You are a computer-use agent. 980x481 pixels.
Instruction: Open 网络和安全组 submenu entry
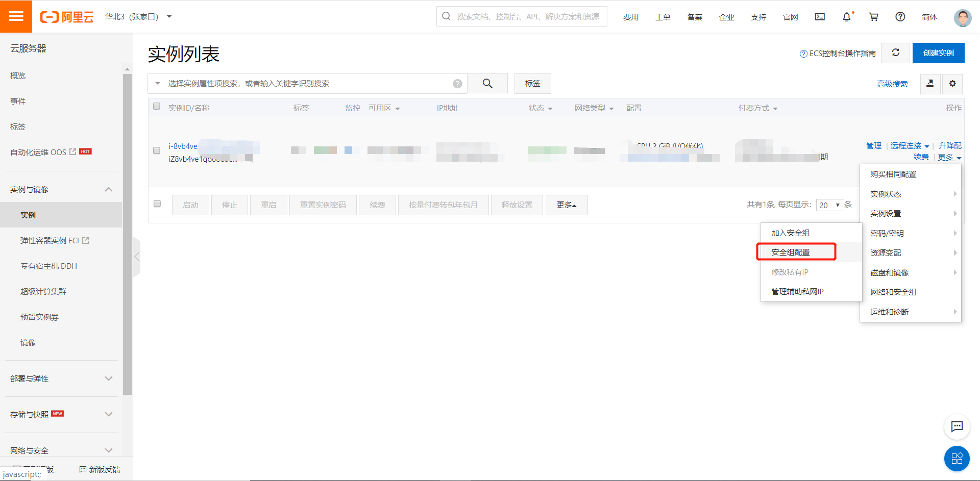pos(893,292)
